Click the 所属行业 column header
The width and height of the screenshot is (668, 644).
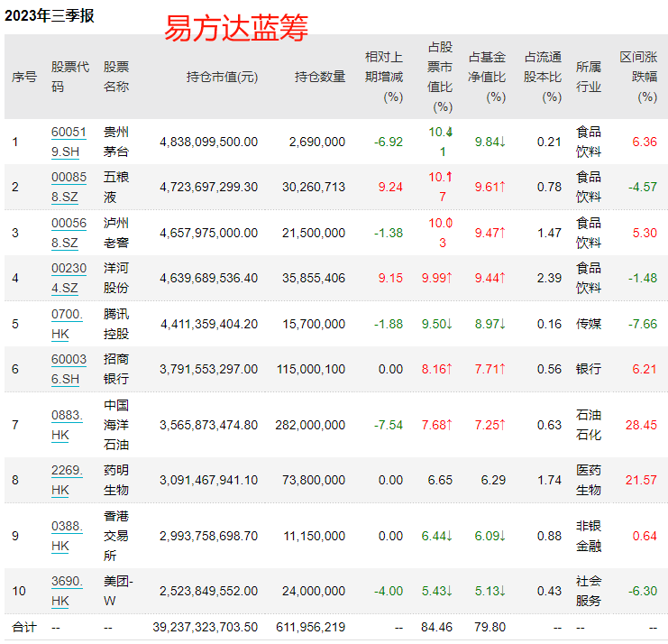tap(589, 78)
